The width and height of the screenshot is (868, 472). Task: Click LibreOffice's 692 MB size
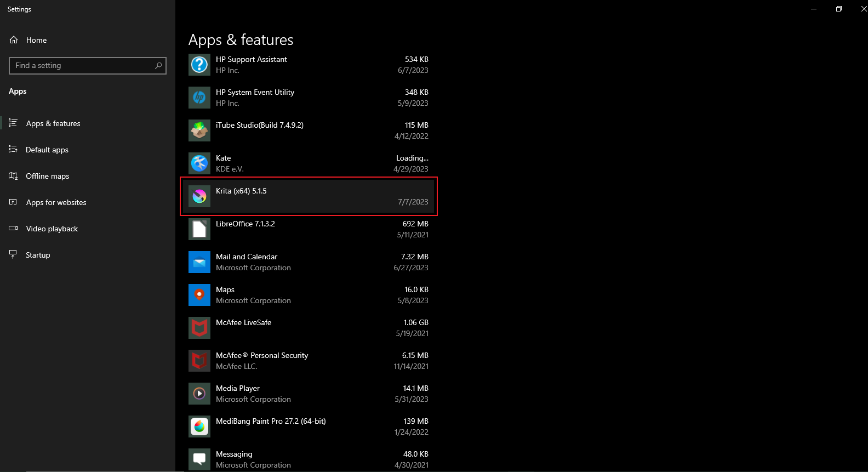(x=415, y=224)
